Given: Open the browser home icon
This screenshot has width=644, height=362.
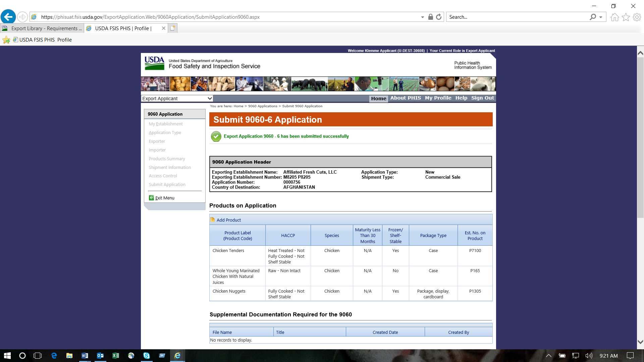Looking at the screenshot, I should click(x=614, y=17).
